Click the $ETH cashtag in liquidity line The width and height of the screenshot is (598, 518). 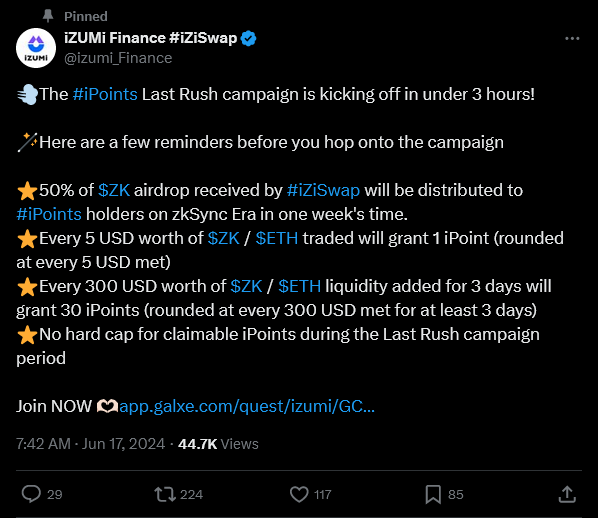(299, 286)
